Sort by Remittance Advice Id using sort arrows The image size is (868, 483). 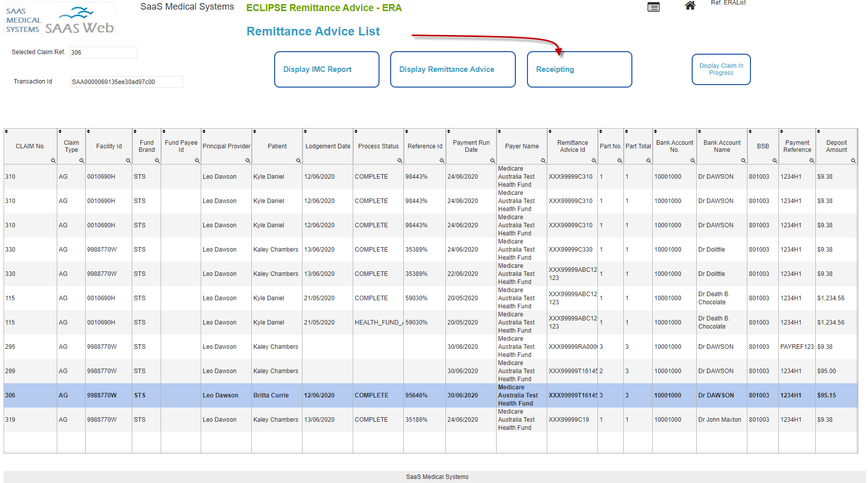(x=550, y=132)
